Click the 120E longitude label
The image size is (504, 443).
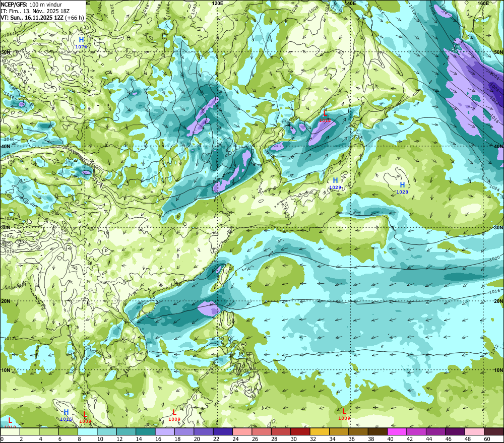[x=218, y=3]
